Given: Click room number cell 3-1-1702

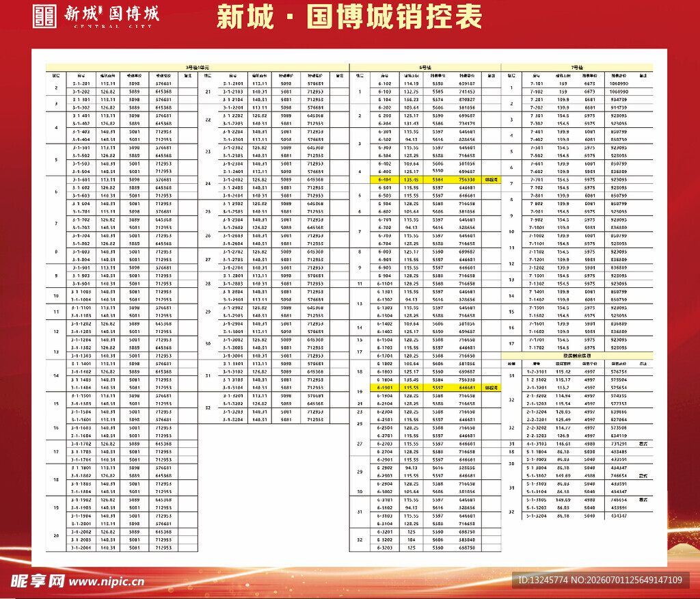Looking at the screenshot, I should (x=81, y=444).
